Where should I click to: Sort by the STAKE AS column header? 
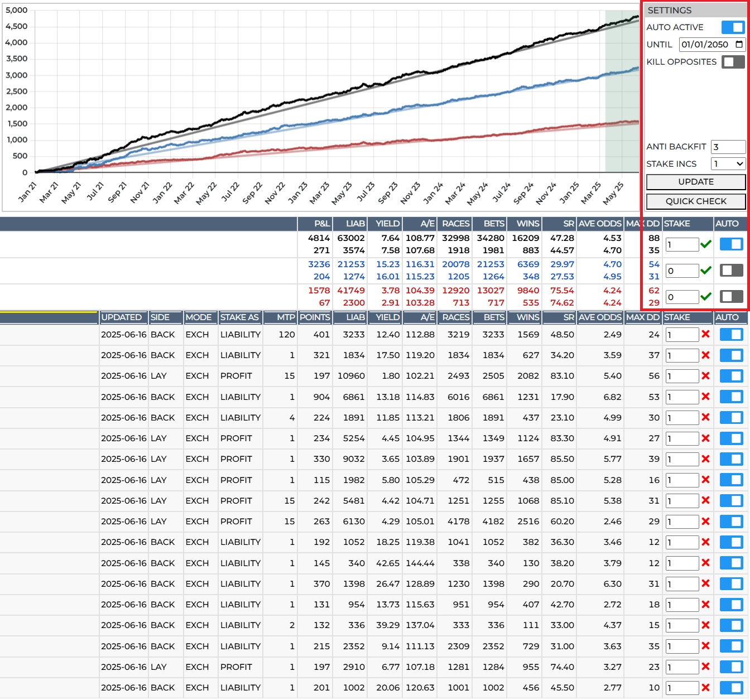240,317
